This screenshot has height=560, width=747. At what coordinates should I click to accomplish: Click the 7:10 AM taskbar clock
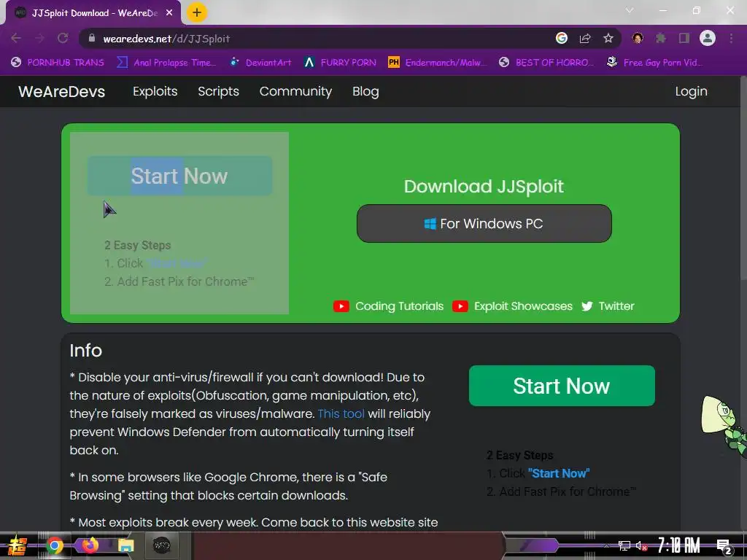tap(678, 545)
